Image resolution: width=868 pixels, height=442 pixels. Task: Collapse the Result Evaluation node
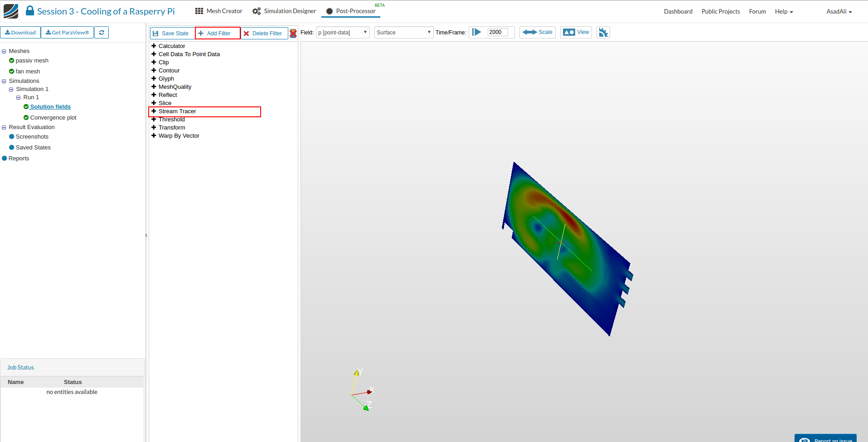[4, 127]
